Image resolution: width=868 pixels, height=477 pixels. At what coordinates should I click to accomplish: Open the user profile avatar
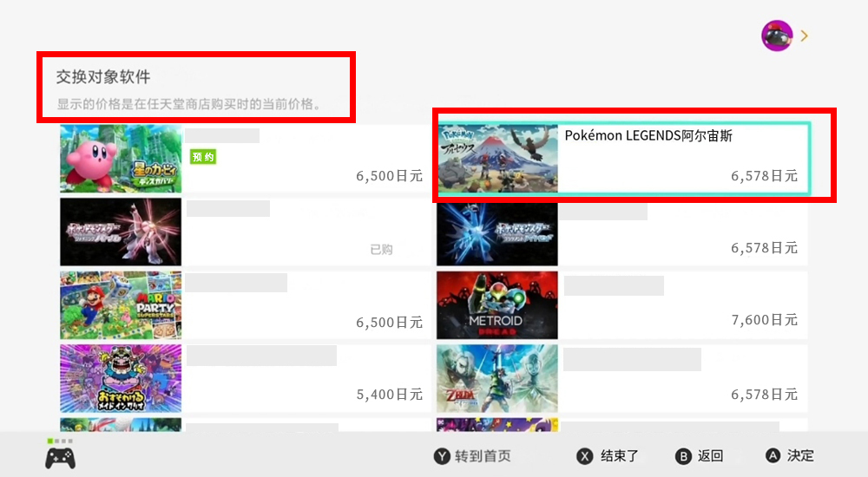point(777,36)
